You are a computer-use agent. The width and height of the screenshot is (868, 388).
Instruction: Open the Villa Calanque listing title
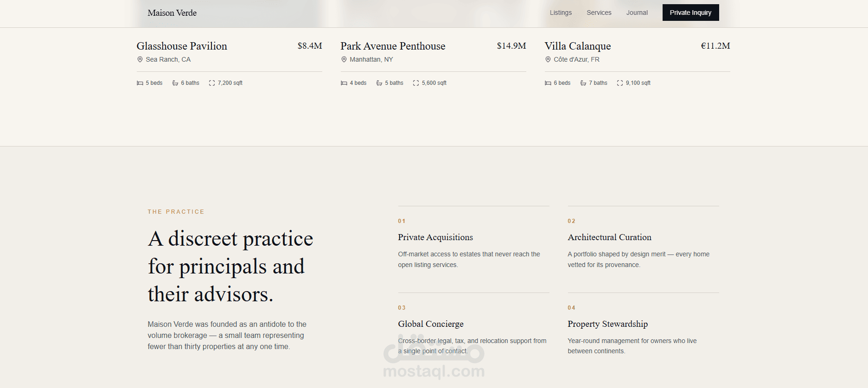pos(578,46)
